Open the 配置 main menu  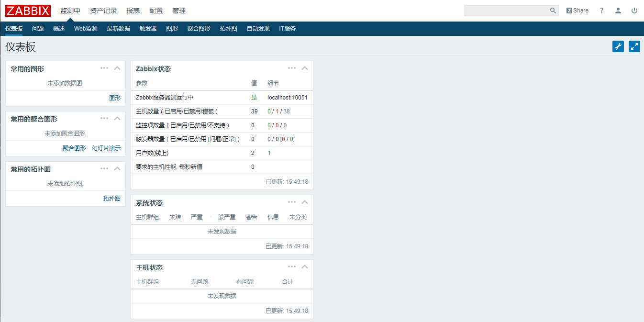[156, 11]
